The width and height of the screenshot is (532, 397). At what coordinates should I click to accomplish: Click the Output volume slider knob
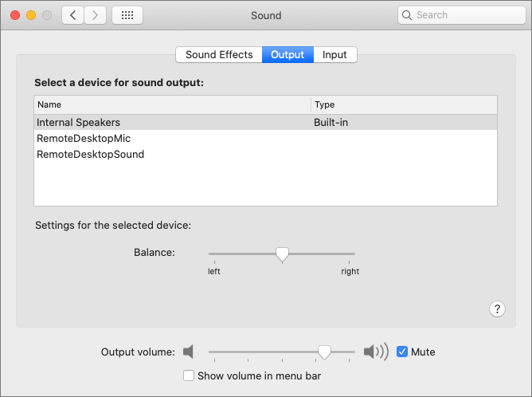tap(324, 352)
